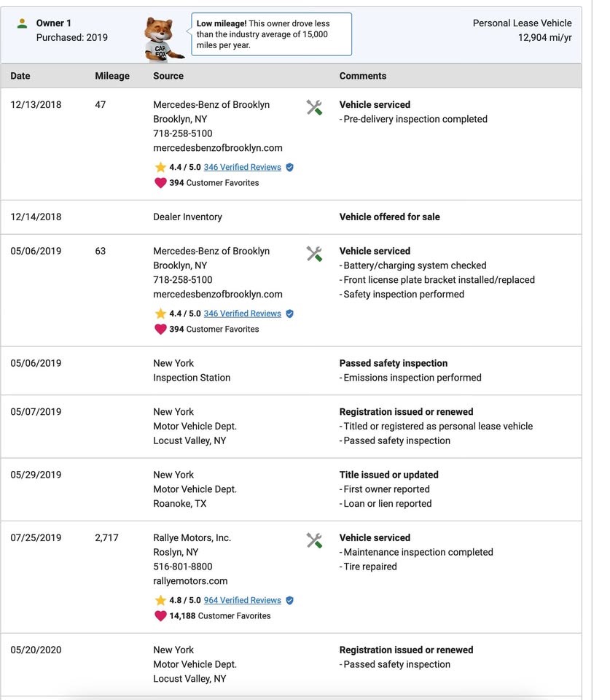This screenshot has height=700, width=610.
Task: Click the 07/25/2019 date cell
Action: coord(36,537)
